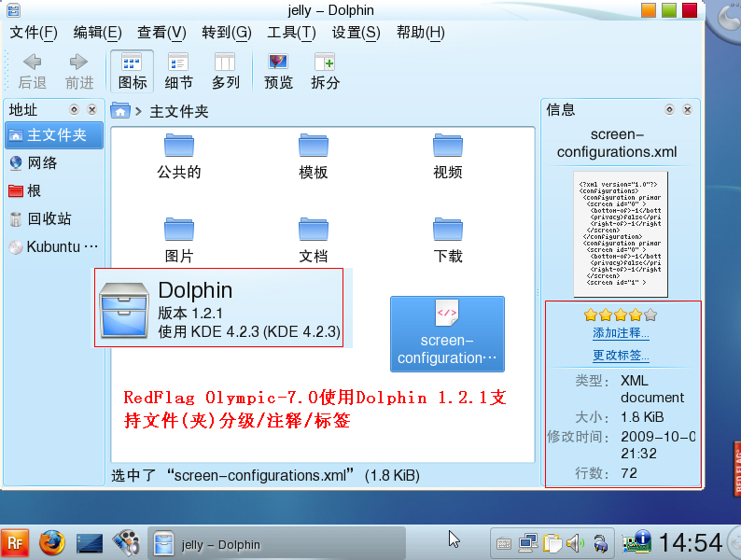Set rating to three stars
The image size is (741, 560).
point(621,315)
